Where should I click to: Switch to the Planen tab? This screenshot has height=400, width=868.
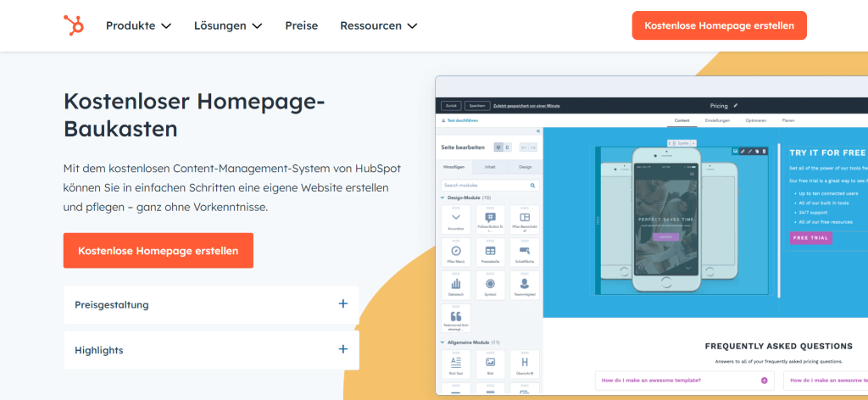787,120
